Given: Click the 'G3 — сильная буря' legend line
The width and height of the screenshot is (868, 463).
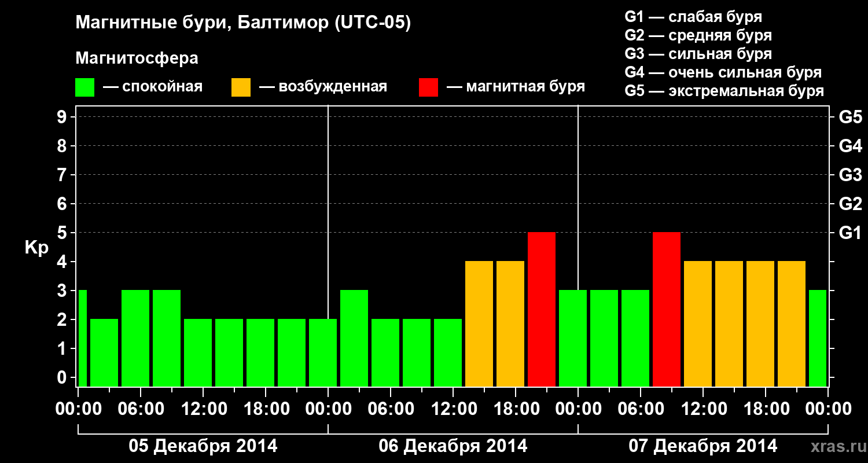Looking at the screenshot, I should (698, 54).
